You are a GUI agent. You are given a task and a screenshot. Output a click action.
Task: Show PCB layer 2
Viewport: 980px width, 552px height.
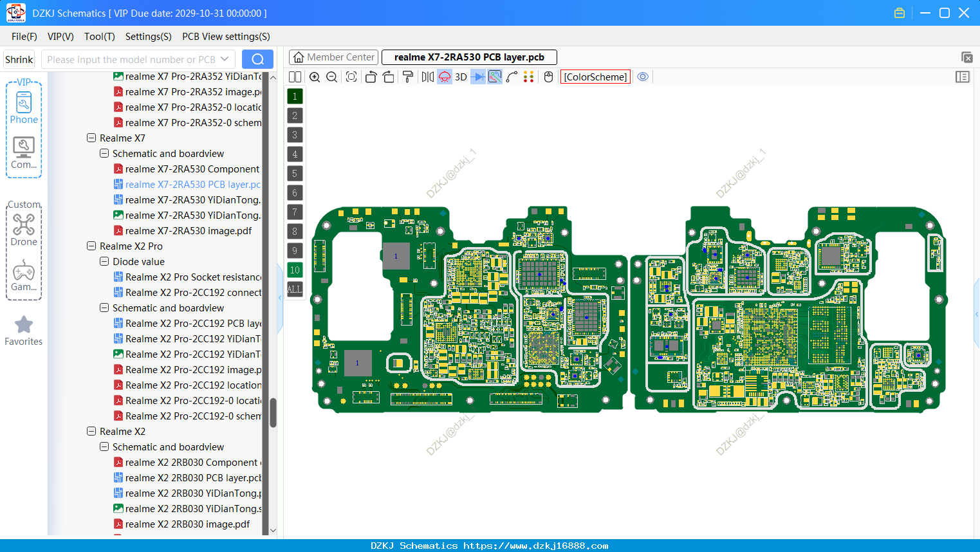click(x=295, y=116)
